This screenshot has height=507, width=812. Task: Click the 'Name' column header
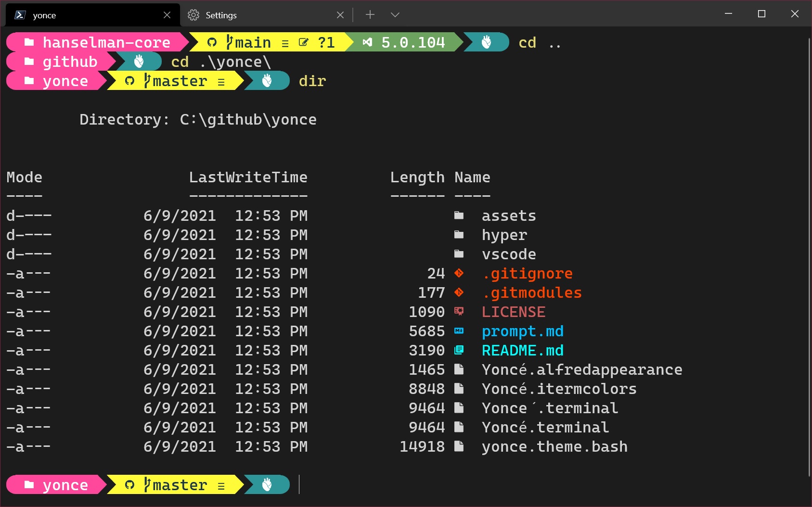pos(472,177)
